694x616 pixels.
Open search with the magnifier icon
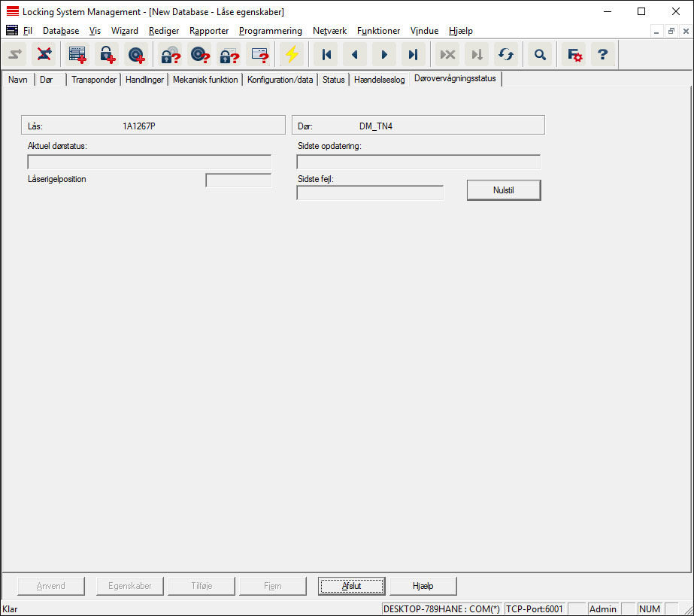click(540, 54)
